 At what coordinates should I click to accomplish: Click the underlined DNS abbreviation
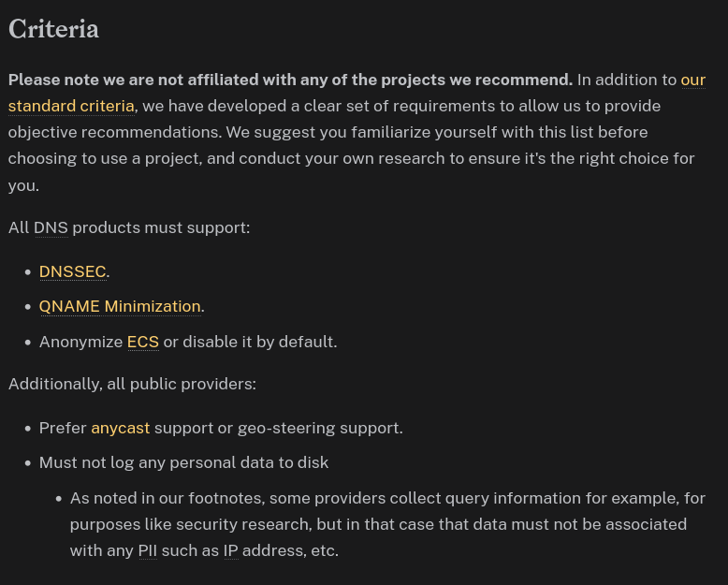[51, 227]
